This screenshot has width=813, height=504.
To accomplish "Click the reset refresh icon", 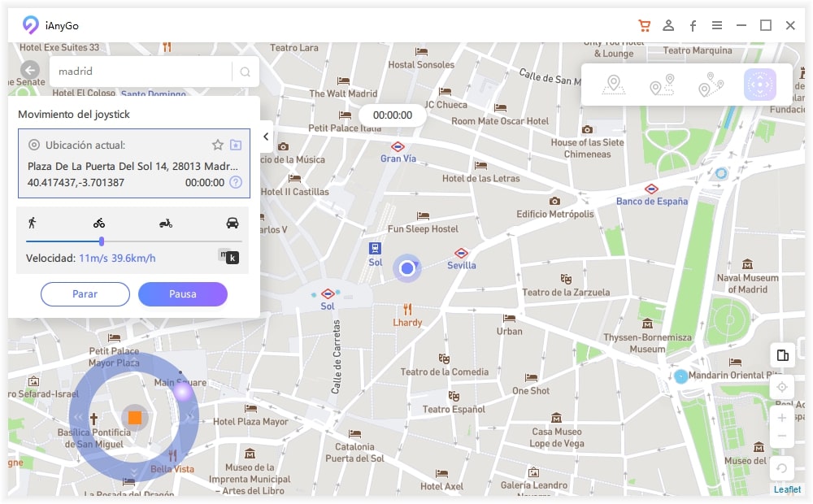I will coord(782,469).
